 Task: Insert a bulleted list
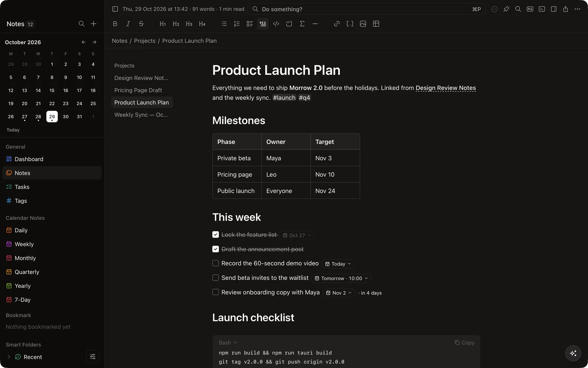coord(224,24)
